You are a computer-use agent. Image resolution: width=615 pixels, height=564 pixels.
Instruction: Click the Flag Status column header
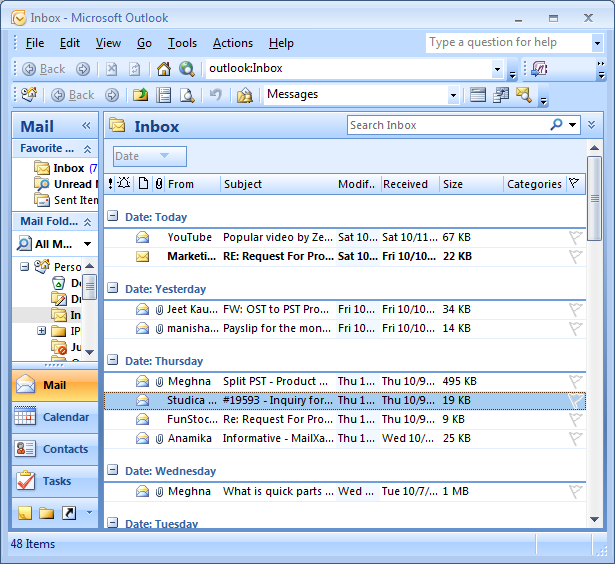(574, 184)
